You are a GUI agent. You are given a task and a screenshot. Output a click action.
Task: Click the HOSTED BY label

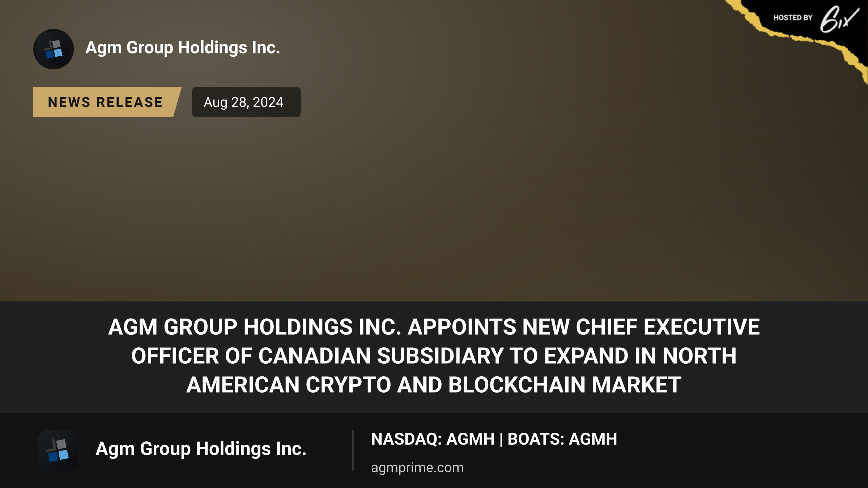coord(793,18)
